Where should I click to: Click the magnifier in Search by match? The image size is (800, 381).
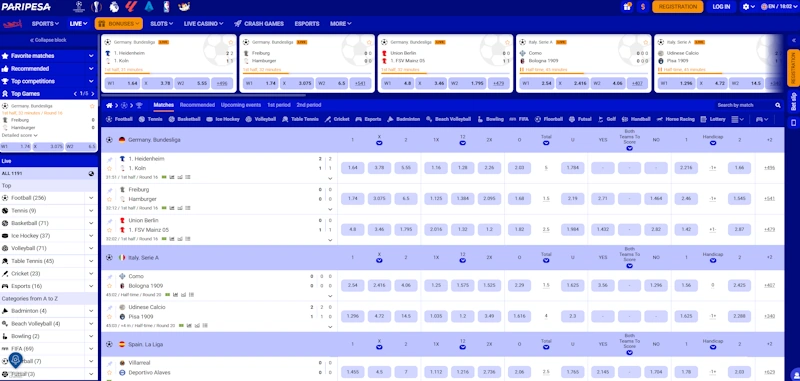[x=778, y=105]
